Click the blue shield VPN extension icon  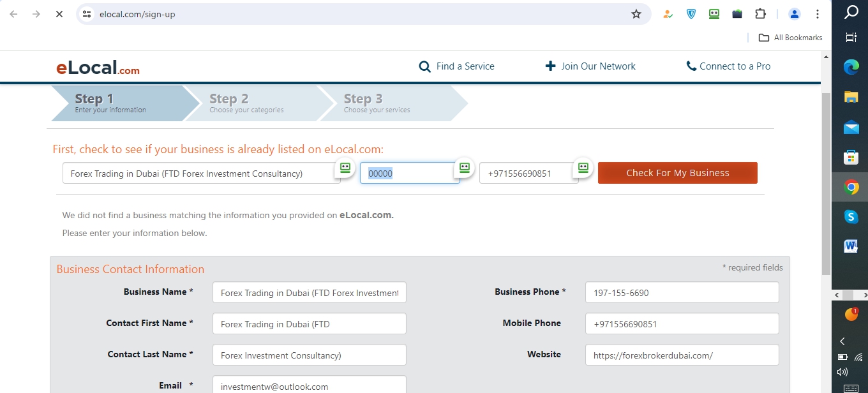[x=691, y=14]
